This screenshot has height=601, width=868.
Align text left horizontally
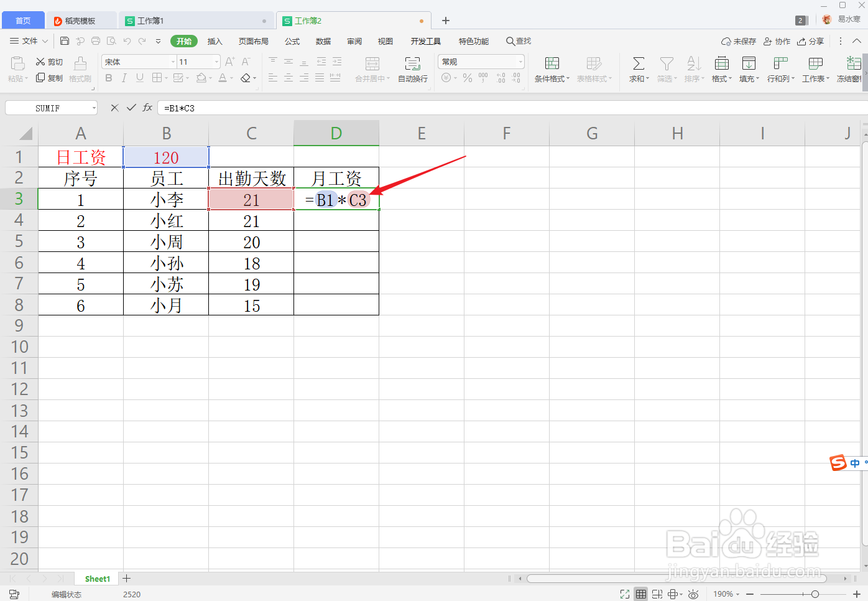pyautogui.click(x=273, y=78)
